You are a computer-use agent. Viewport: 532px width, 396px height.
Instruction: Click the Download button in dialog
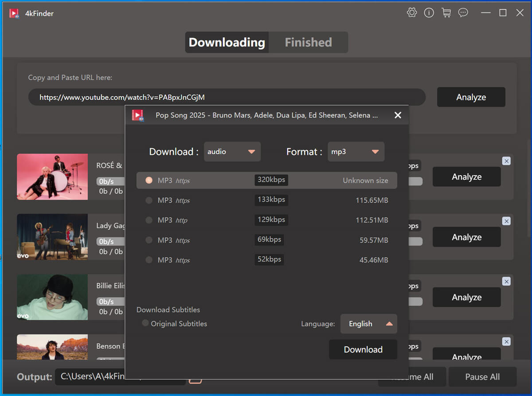pyautogui.click(x=363, y=349)
